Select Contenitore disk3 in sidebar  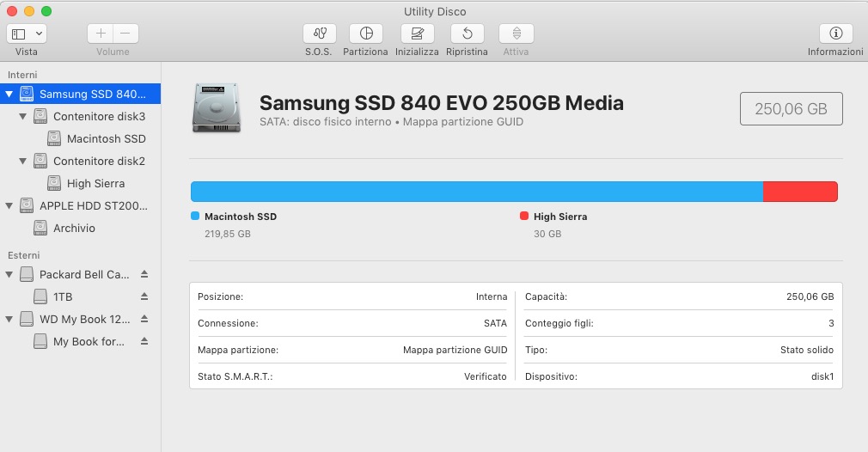click(x=80, y=116)
